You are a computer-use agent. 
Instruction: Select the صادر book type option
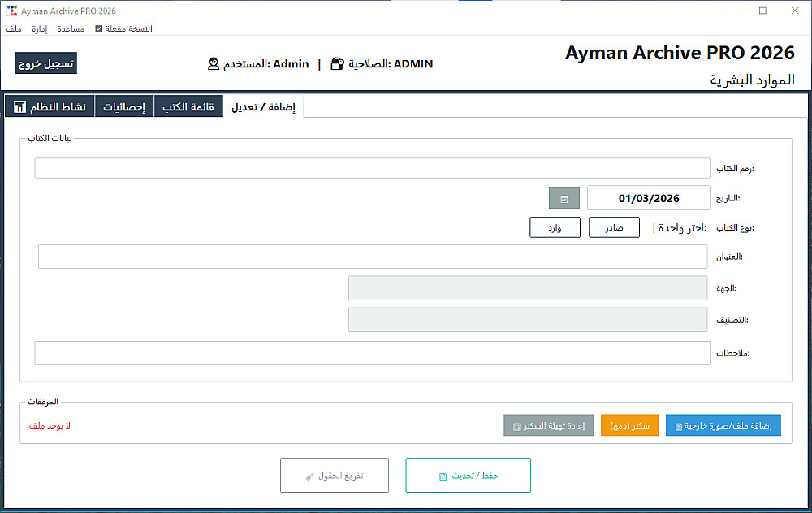[614, 228]
